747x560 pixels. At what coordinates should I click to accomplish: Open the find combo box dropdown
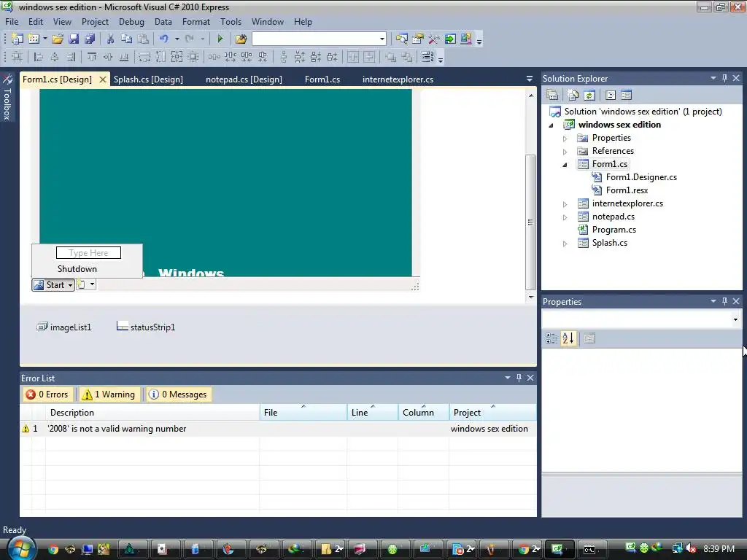[382, 39]
